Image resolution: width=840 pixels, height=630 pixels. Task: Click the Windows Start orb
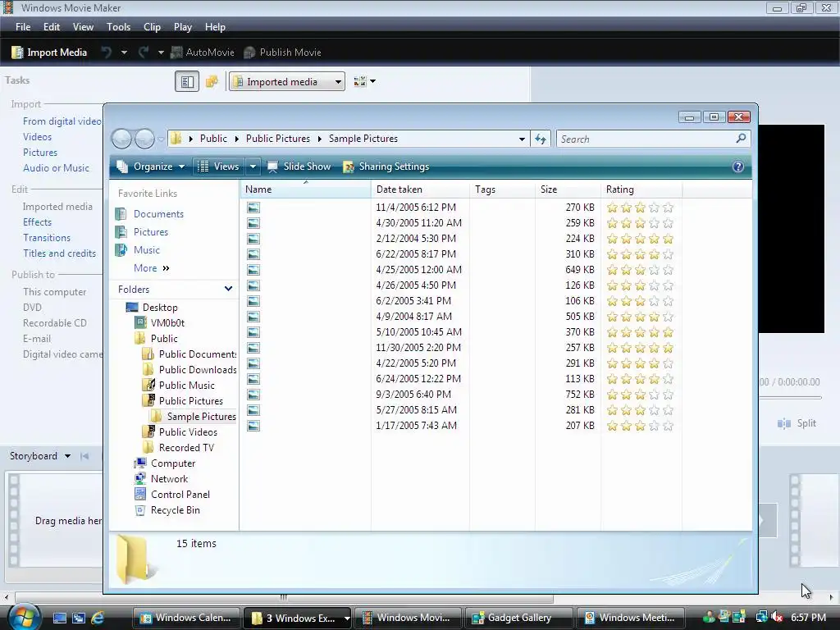click(24, 617)
